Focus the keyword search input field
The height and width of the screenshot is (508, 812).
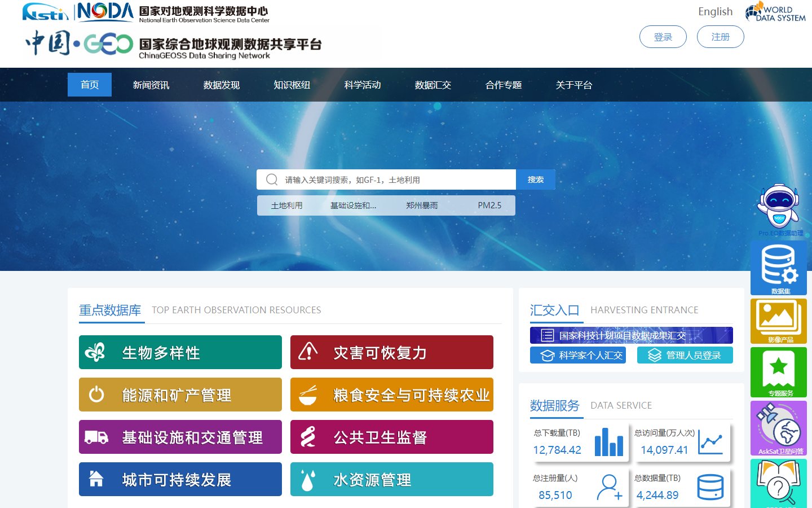[x=386, y=179]
